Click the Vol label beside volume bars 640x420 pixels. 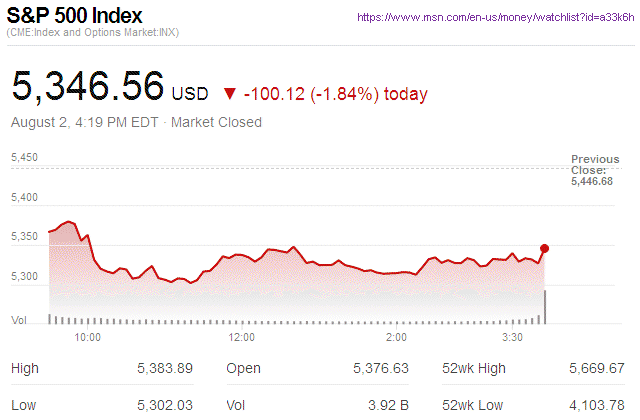pos(18,320)
